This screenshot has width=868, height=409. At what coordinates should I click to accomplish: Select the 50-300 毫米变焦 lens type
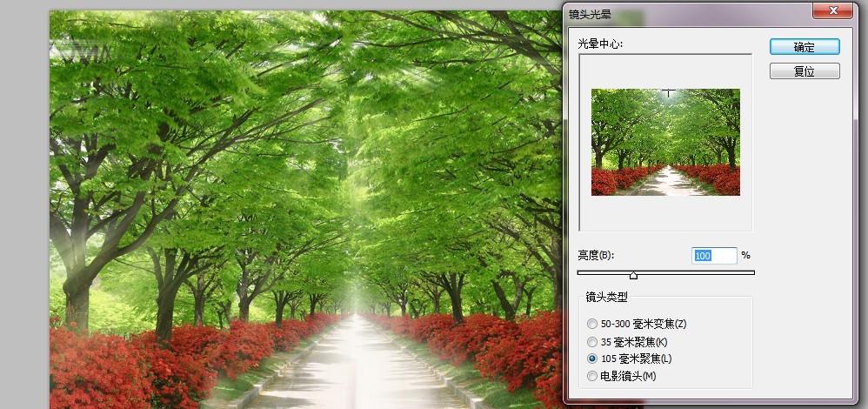(x=592, y=324)
